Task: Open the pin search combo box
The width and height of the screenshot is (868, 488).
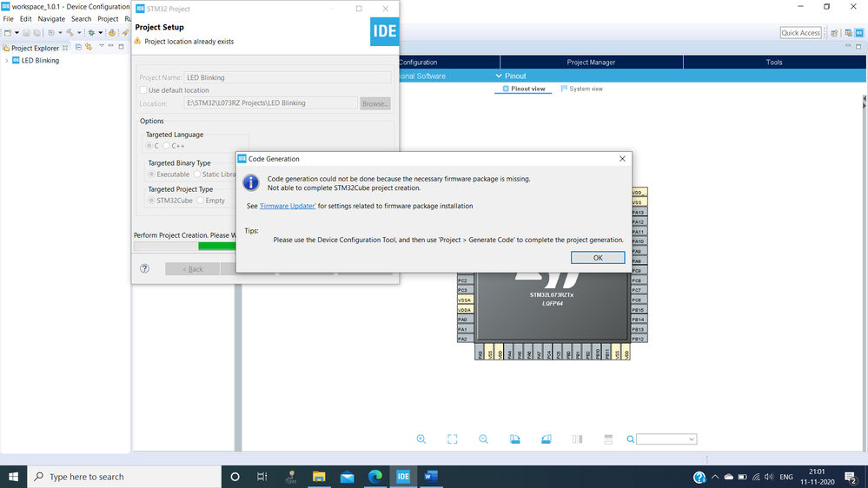Action: (666, 439)
